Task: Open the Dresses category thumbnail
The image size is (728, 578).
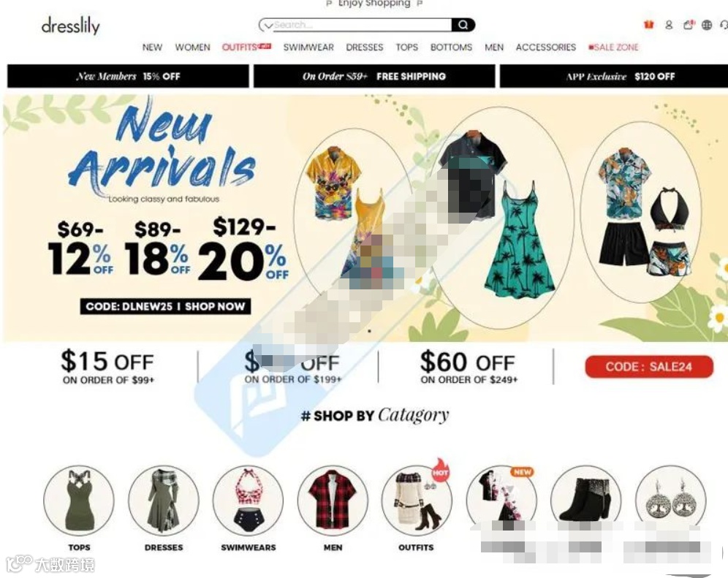Action: pos(164,501)
